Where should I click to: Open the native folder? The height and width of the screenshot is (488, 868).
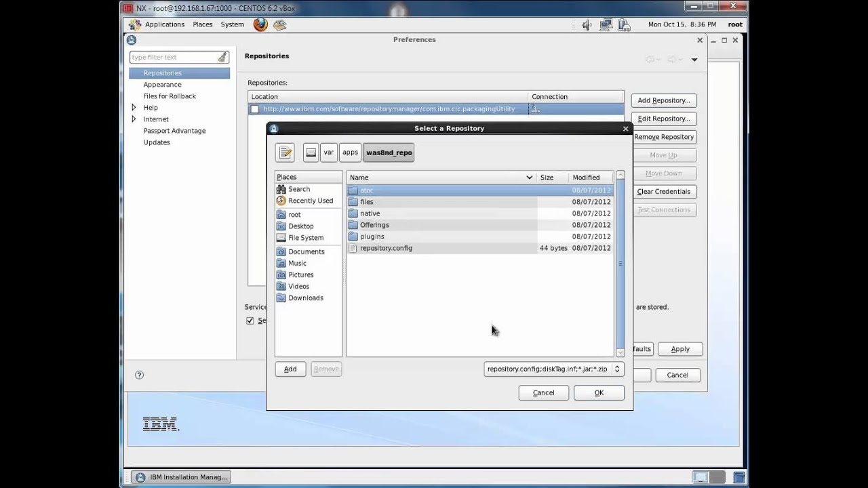(479, 213)
